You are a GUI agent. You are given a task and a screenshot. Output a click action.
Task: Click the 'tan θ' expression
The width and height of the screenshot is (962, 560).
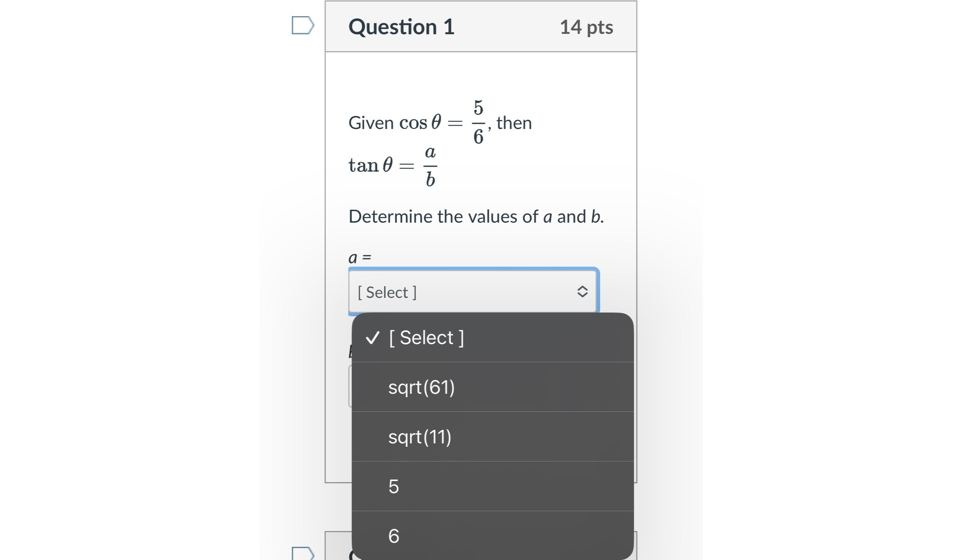tap(370, 165)
